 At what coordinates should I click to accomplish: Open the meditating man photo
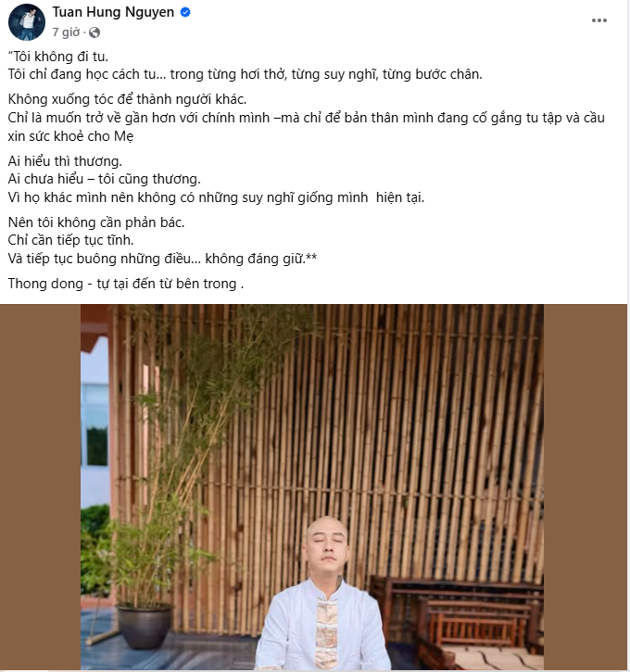312,487
